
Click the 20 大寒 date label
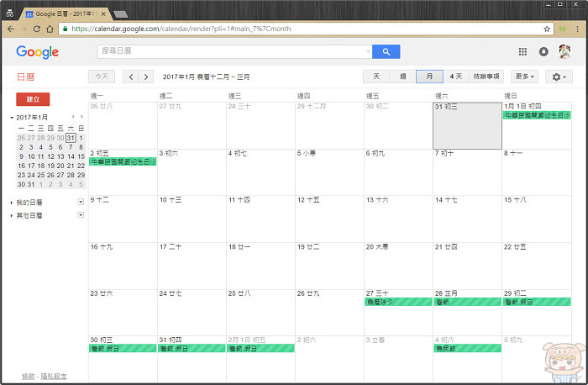[377, 247]
